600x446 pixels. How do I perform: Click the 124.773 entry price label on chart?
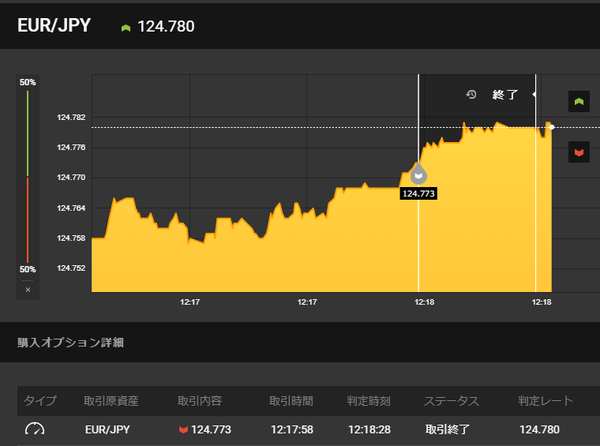tap(419, 194)
